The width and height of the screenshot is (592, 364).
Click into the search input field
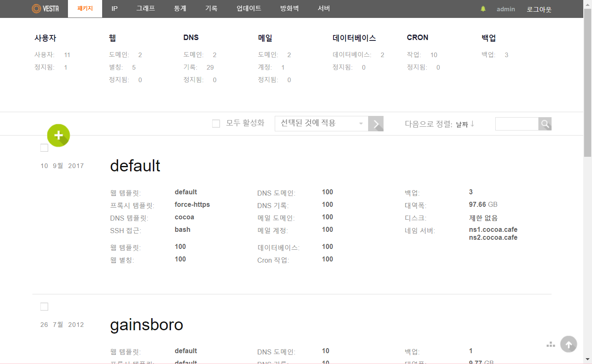tap(517, 124)
